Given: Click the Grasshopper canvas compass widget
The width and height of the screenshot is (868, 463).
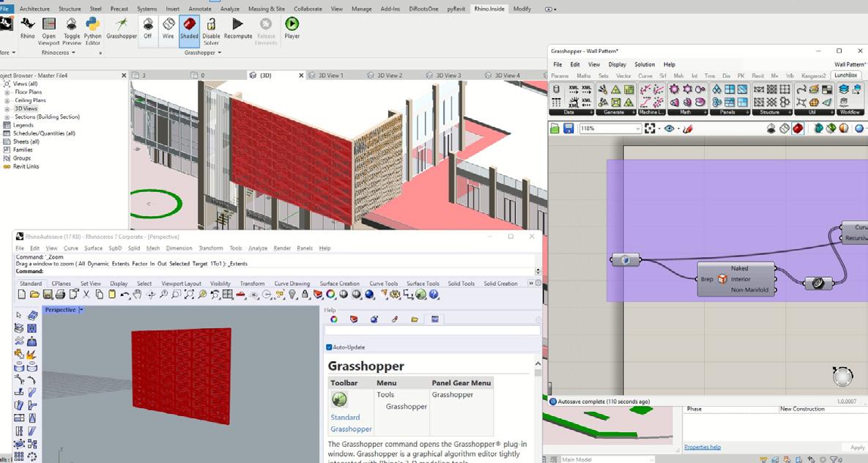Looking at the screenshot, I should click(842, 376).
